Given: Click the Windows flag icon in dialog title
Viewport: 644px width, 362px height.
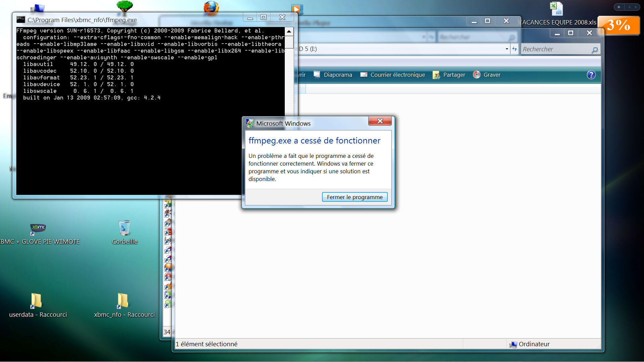Looking at the screenshot, I should pos(250,123).
